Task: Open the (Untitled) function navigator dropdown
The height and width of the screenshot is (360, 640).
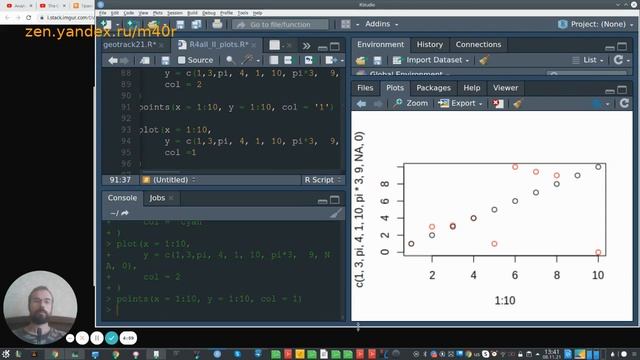Action: (170, 180)
